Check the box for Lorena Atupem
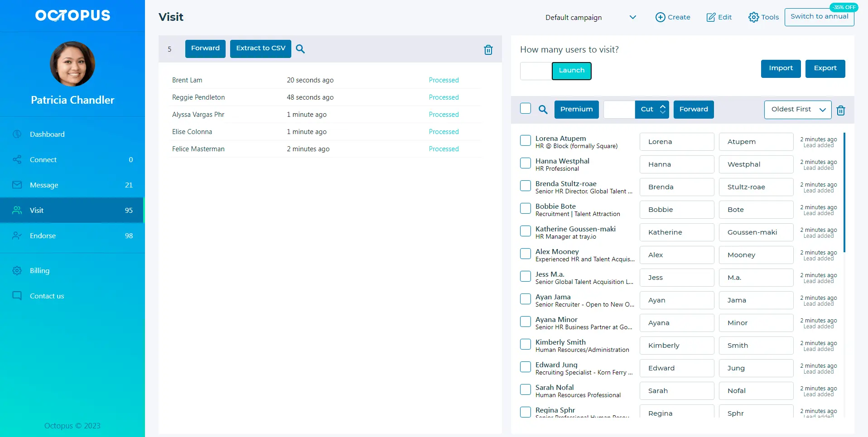This screenshot has width=868, height=437. 526,140
